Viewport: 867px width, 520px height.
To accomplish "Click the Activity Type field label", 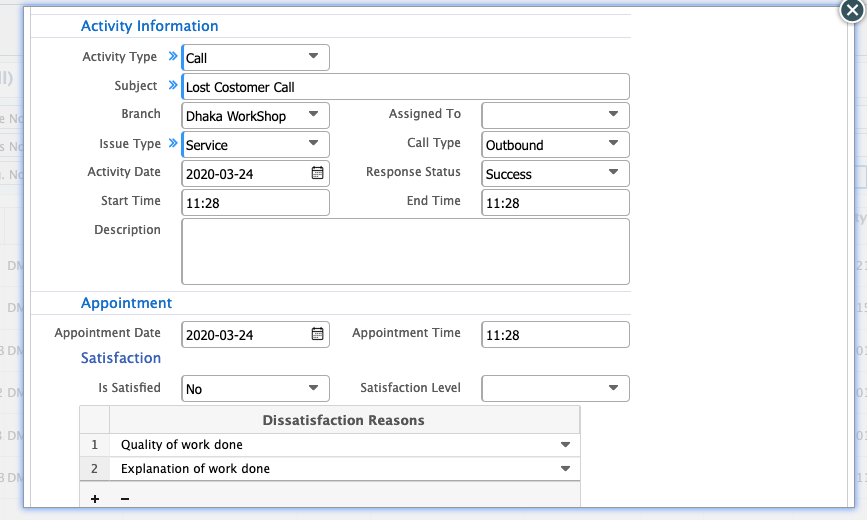I will click(119, 56).
